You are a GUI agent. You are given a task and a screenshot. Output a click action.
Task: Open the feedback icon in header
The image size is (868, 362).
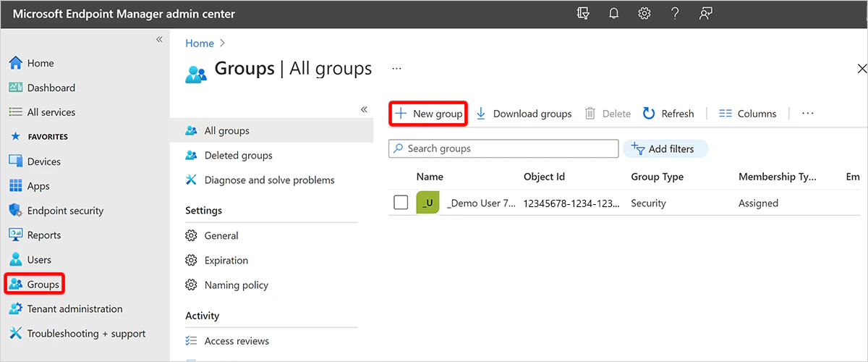click(x=706, y=14)
